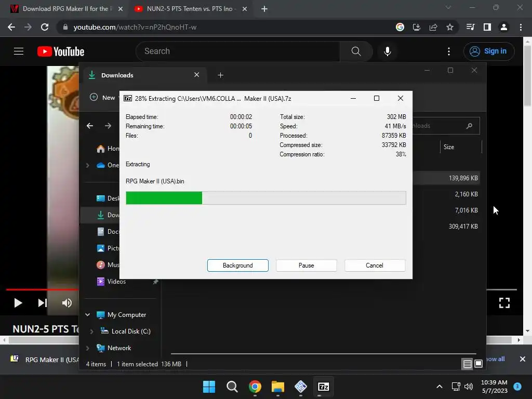Open Google account icon in address bar
The width and height of the screenshot is (532, 399).
click(400, 27)
